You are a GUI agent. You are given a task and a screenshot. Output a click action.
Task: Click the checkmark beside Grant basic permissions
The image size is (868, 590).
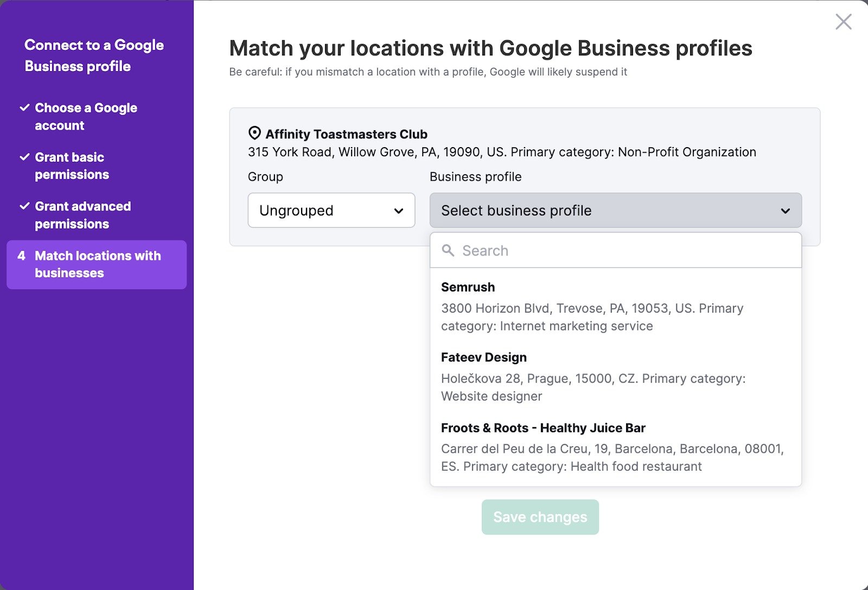click(24, 156)
